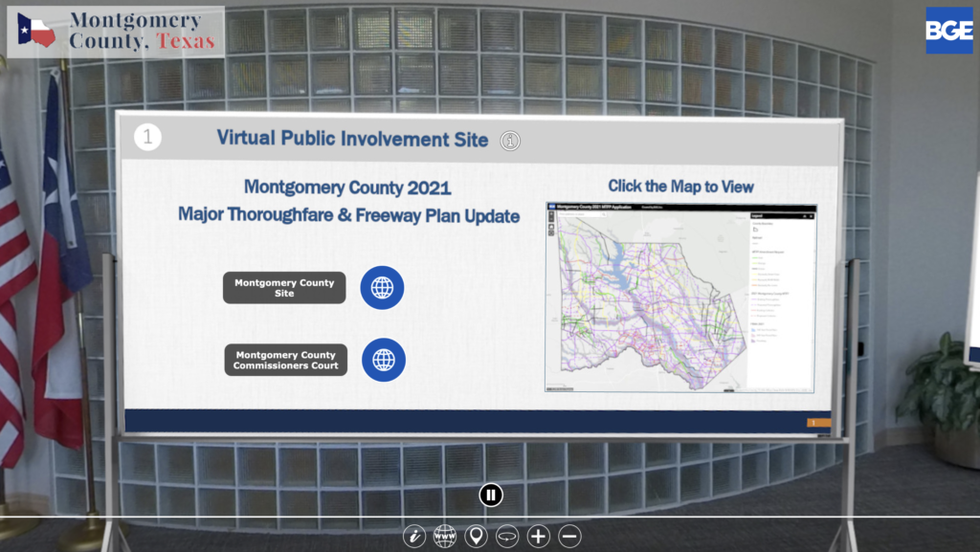Open the Montgomery County Site button

pos(284,288)
